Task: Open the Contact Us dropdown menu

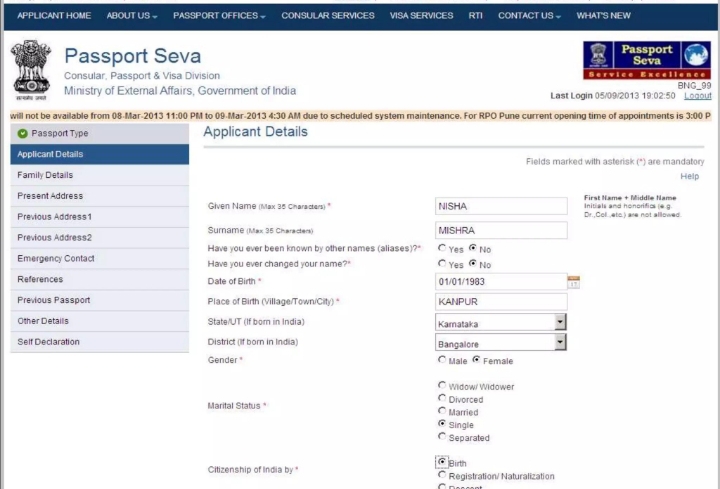Action: [x=529, y=16]
